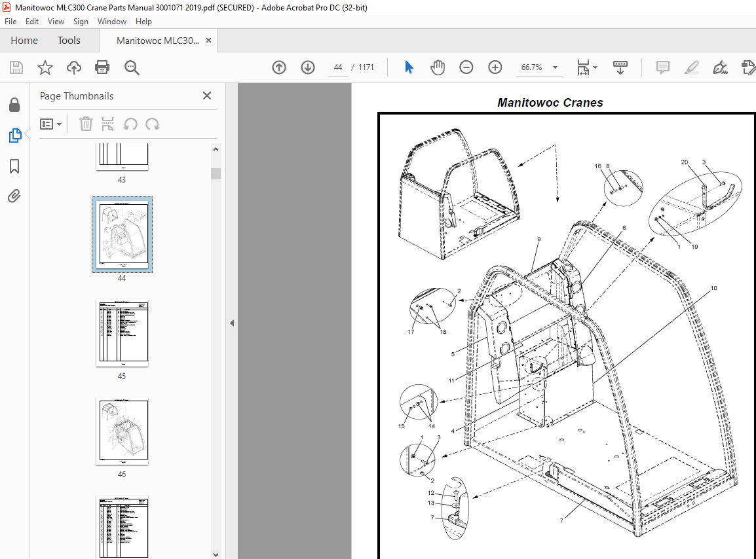The width and height of the screenshot is (756, 559).
Task: Click the security lock panel icon
Action: click(x=14, y=105)
